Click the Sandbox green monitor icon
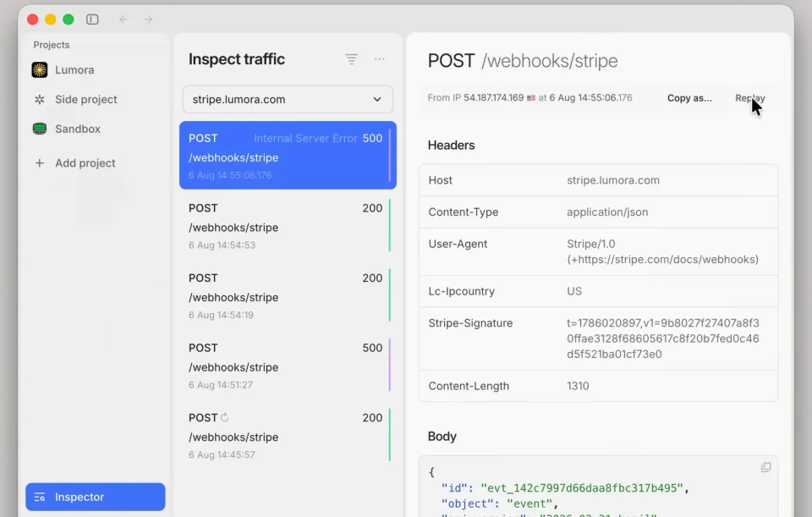The width and height of the screenshot is (812, 517). (x=40, y=129)
